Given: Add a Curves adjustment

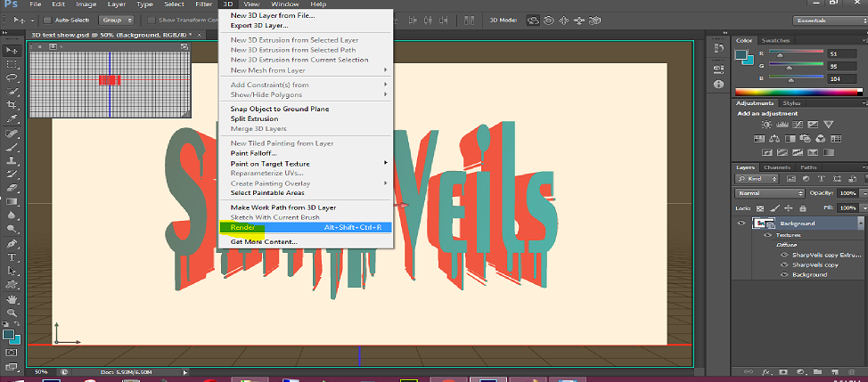Looking at the screenshot, I should click(798, 125).
